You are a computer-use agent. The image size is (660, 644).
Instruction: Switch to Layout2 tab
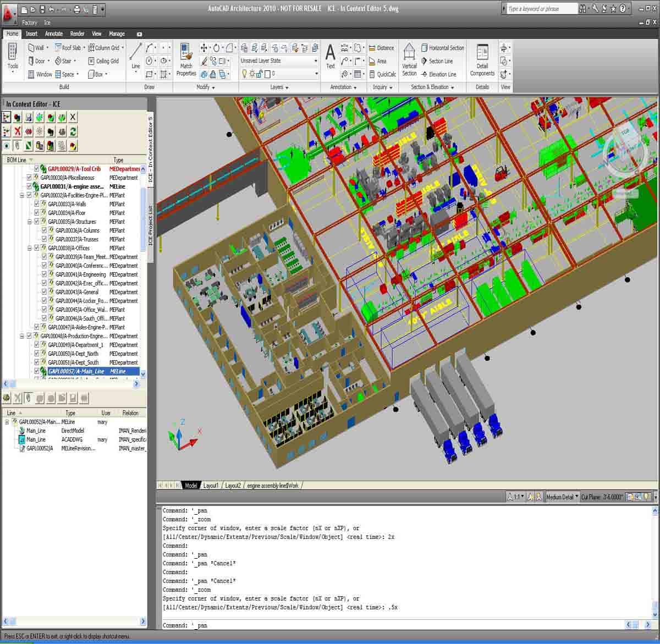tap(233, 486)
